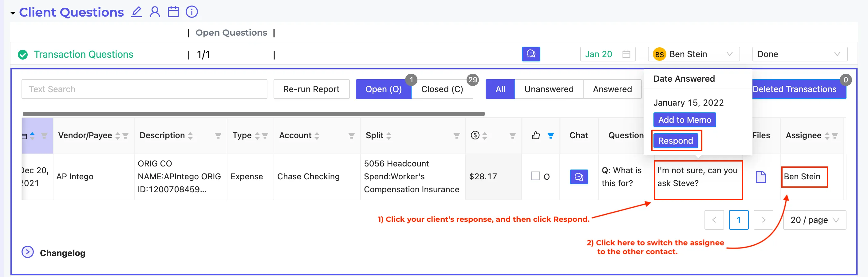The image size is (868, 277).
Task: Show info icon for Client Questions
Action: pyautogui.click(x=192, y=12)
